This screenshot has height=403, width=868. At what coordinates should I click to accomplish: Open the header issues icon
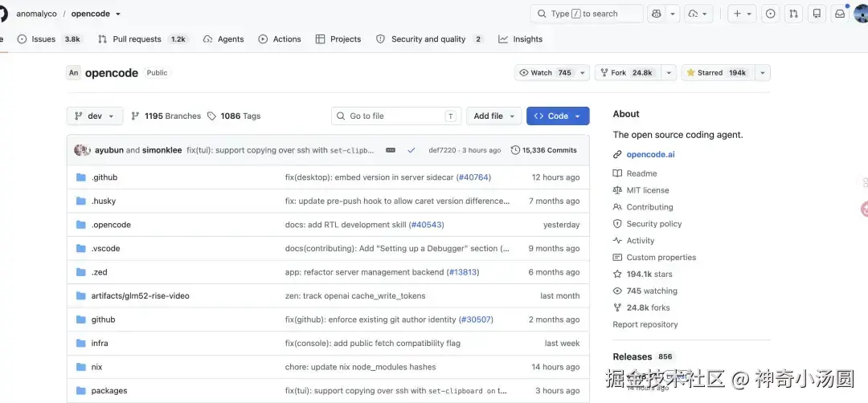coord(770,14)
